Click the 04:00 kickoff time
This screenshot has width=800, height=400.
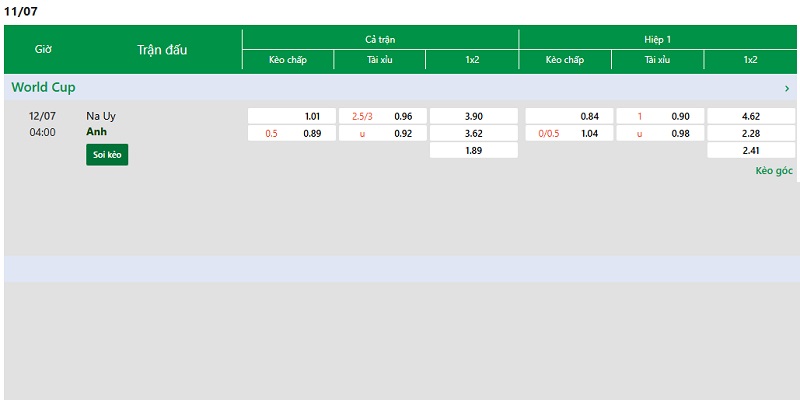coord(42,133)
